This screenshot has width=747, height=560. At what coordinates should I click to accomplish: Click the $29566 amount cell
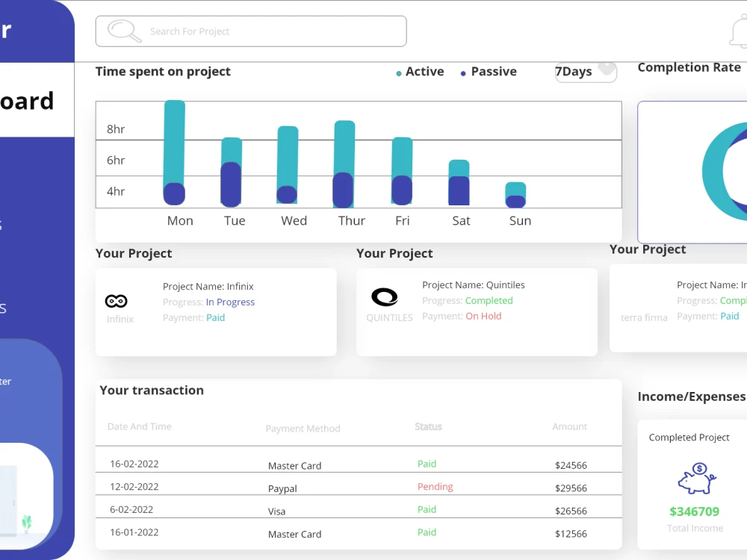[571, 488]
